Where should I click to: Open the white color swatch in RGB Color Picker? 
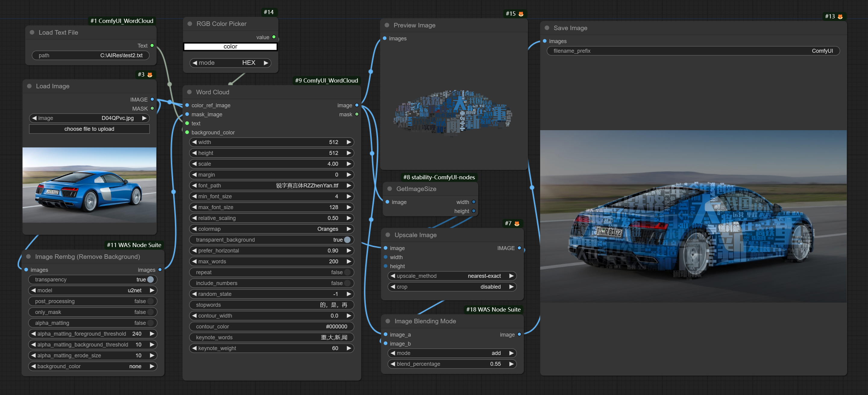tap(231, 46)
